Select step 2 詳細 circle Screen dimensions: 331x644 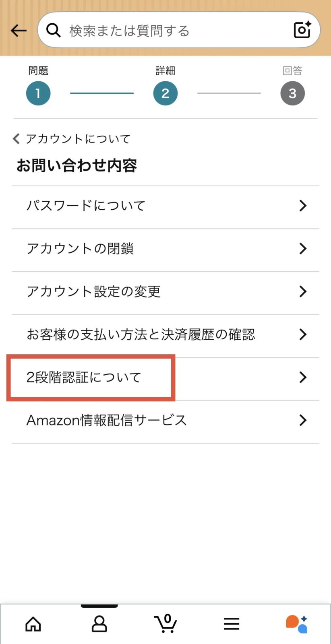[165, 93]
